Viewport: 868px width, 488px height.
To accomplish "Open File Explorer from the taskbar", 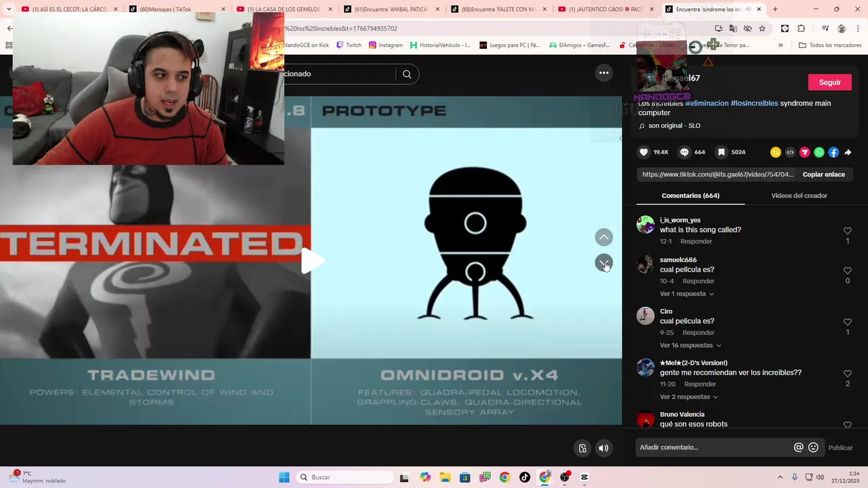I will (x=445, y=477).
